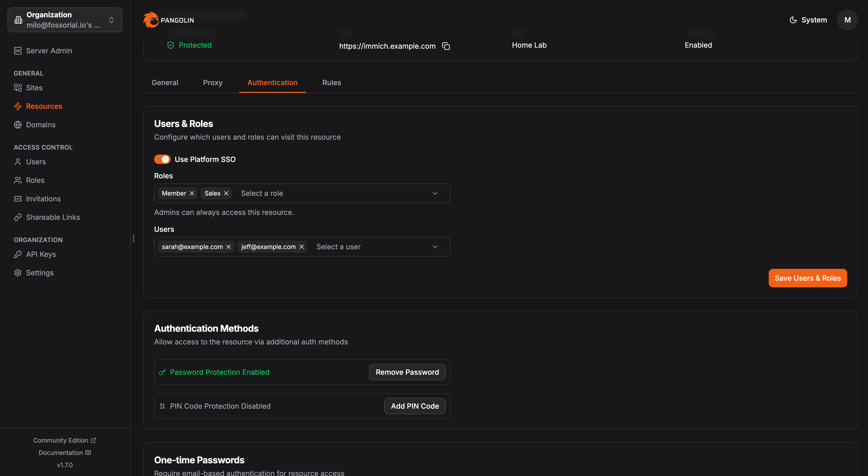The height and width of the screenshot is (476, 868).
Task: Remove sarah@example.com from users
Action: pos(228,247)
